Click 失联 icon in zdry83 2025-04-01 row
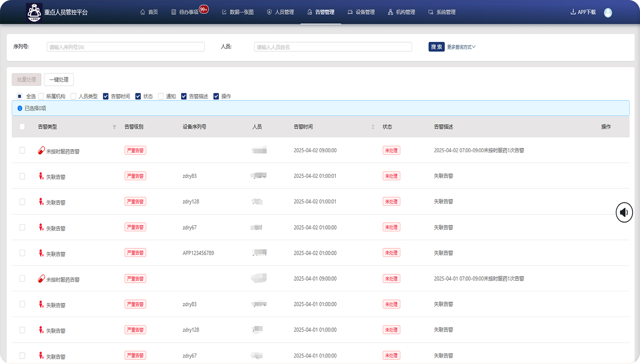The width and height of the screenshot is (640, 364). [41, 304]
